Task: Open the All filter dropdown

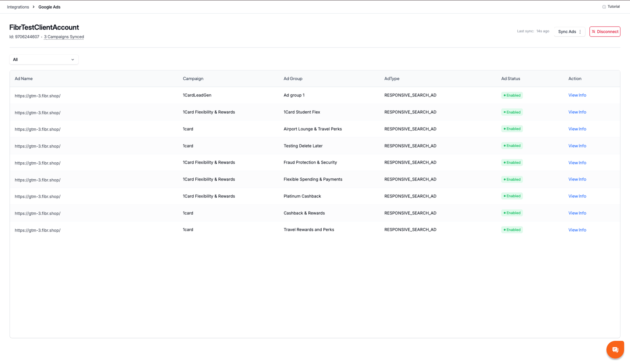Action: point(44,60)
